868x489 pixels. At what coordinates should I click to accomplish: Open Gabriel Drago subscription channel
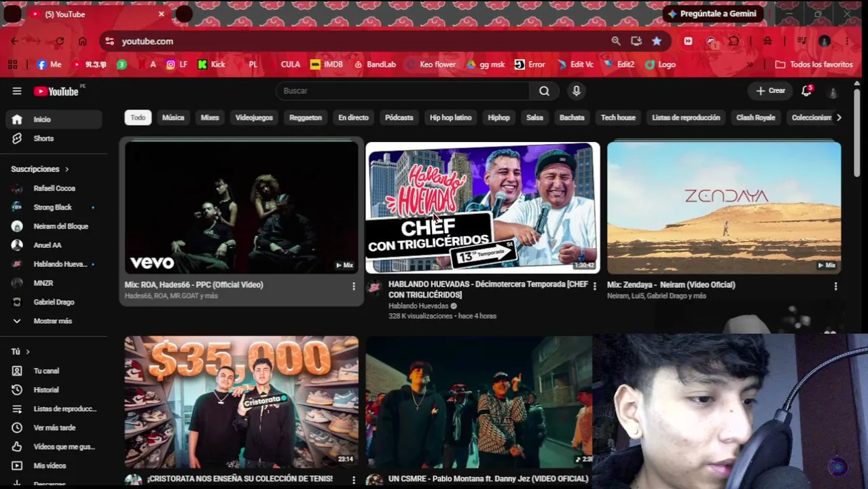pyautogui.click(x=54, y=302)
